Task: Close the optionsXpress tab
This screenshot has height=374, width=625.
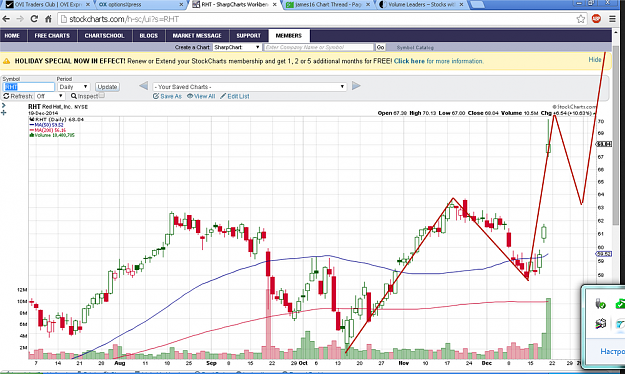Action: pos(181,5)
